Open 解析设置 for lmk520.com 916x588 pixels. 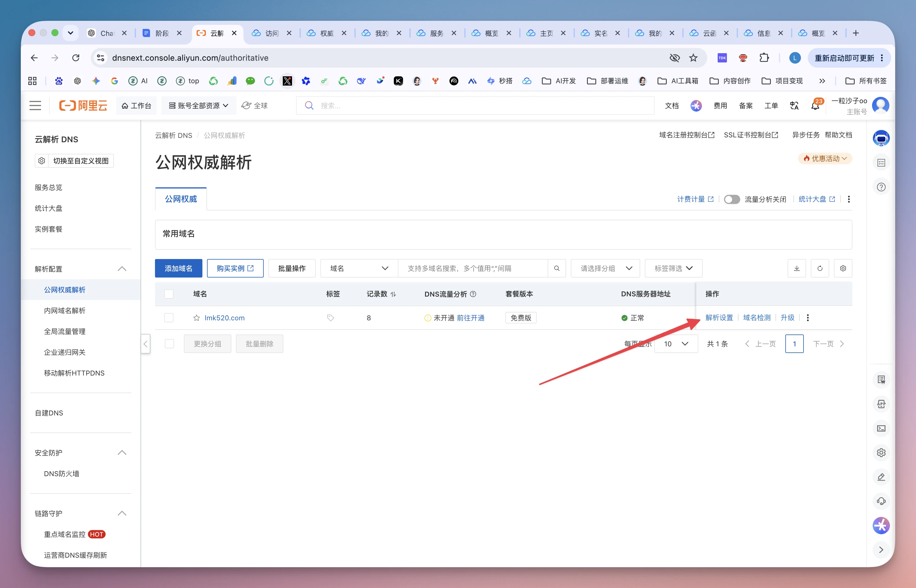pos(719,318)
